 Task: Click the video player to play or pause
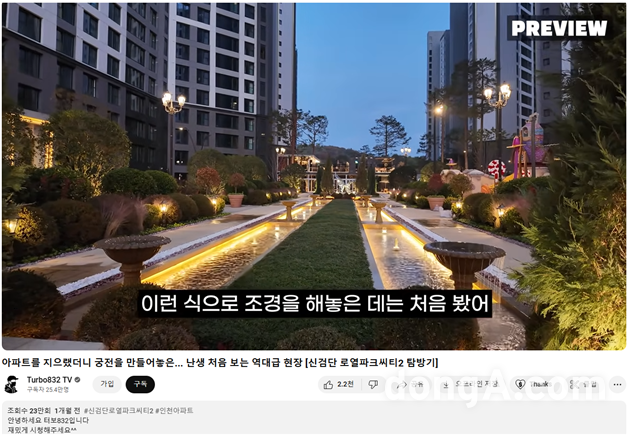click(314, 177)
